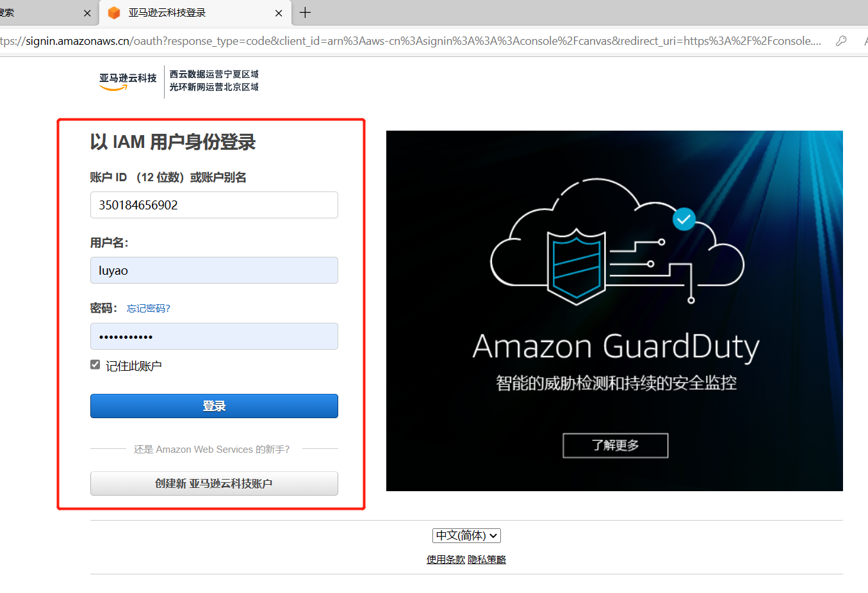This screenshot has width=868, height=593.
Task: Click the GuardDuty shield illustration
Action: point(577,266)
